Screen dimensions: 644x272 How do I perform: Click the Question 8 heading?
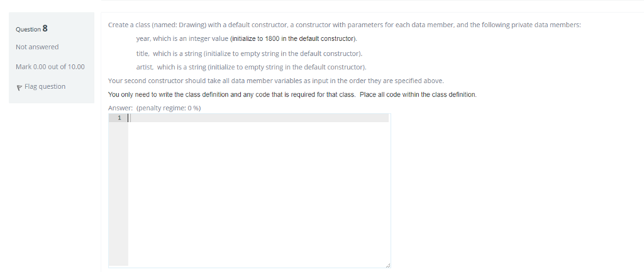click(x=31, y=29)
